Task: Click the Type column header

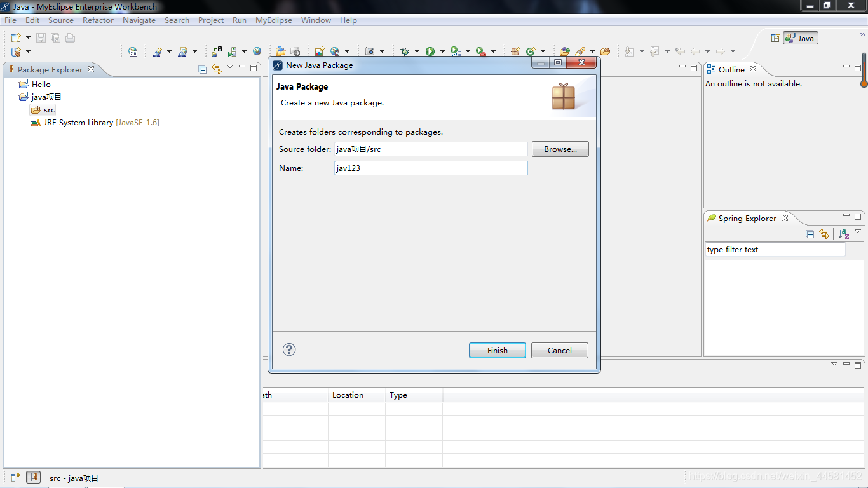Action: [x=414, y=395]
